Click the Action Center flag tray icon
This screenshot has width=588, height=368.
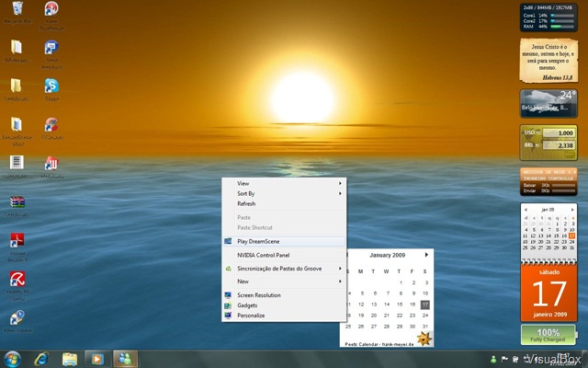(504, 360)
